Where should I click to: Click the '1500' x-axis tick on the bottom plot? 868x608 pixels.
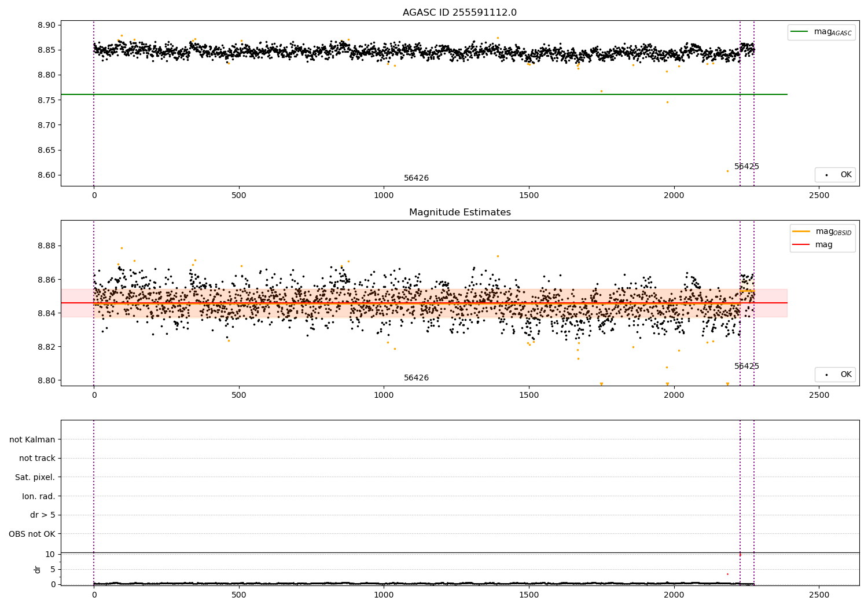click(x=529, y=595)
